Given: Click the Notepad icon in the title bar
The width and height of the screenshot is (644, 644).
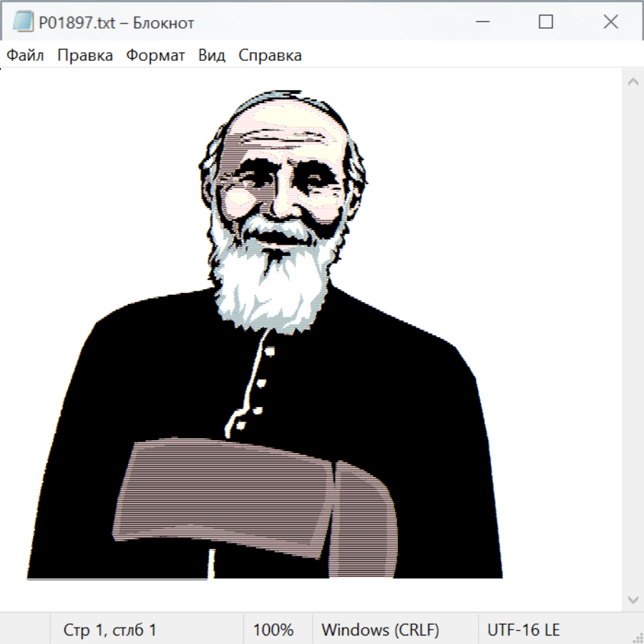Looking at the screenshot, I should (x=23, y=22).
